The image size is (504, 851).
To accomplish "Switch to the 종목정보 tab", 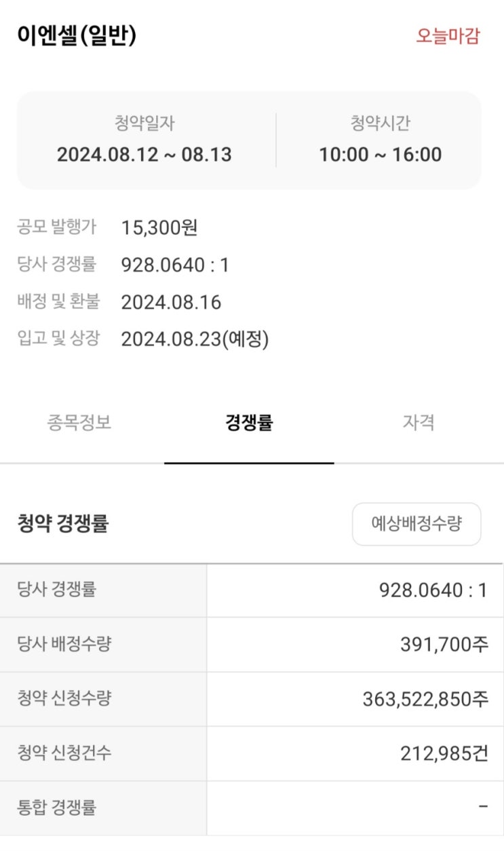I will pyautogui.click(x=79, y=423).
